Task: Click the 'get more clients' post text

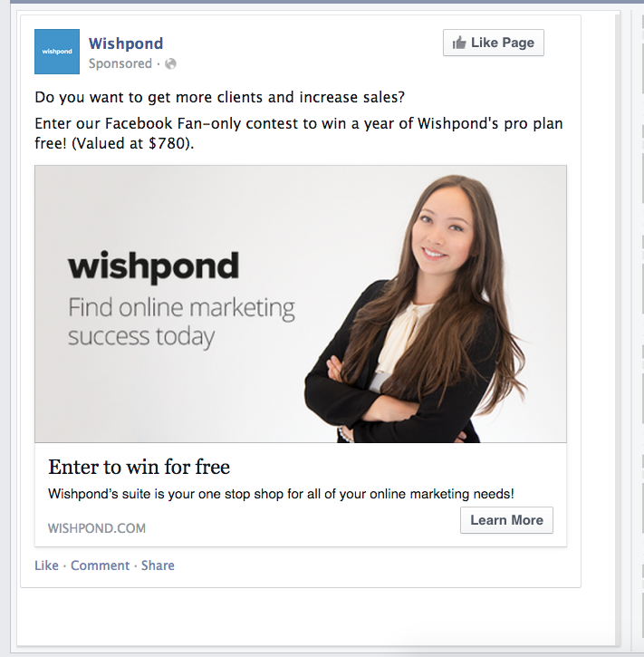Action: [x=220, y=97]
